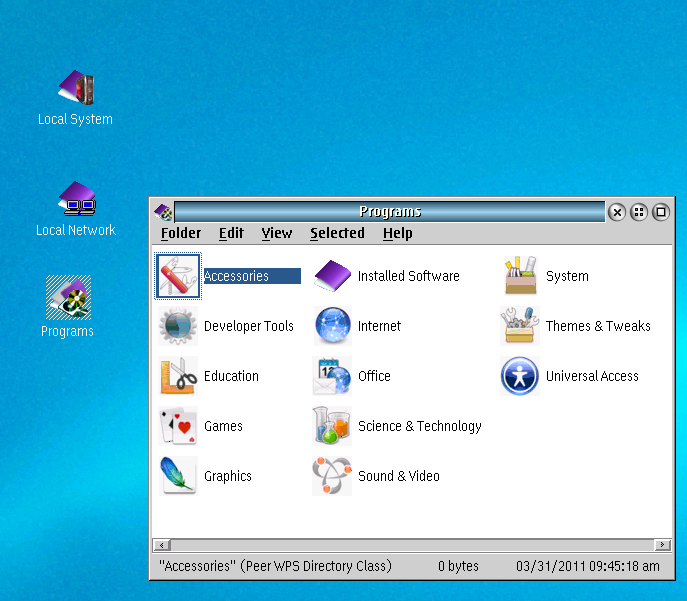Image resolution: width=687 pixels, height=601 pixels.
Task: Open the Accessories folder icon
Action: (x=178, y=276)
